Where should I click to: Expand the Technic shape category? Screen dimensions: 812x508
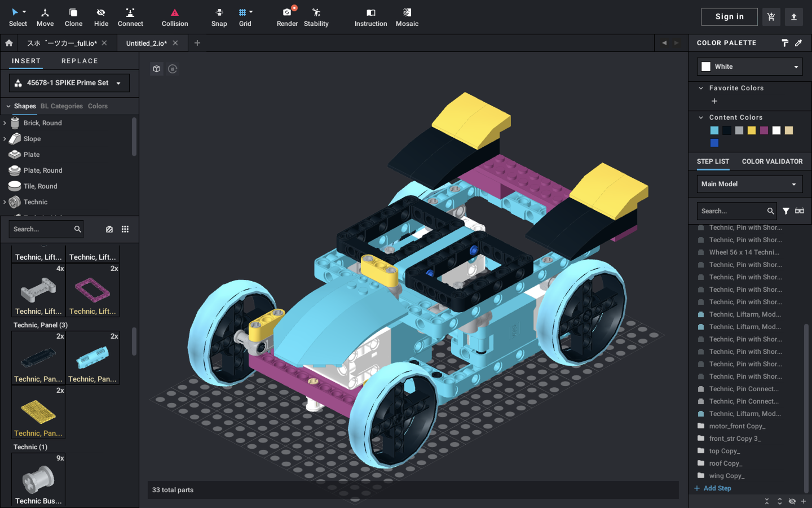click(5, 202)
